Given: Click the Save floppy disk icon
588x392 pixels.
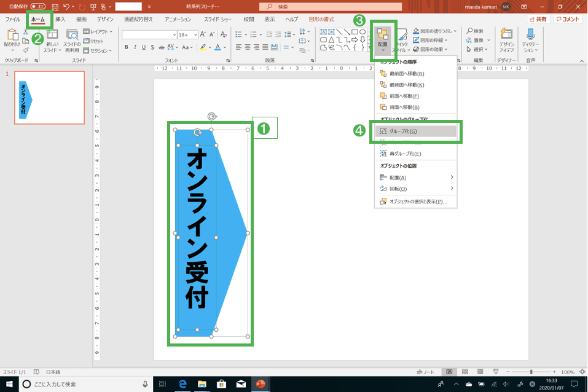Looking at the screenshot, I should tap(55, 7).
